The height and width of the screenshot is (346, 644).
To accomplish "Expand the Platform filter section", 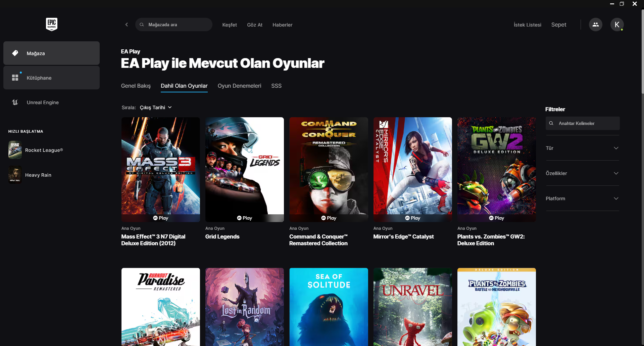I will click(583, 199).
